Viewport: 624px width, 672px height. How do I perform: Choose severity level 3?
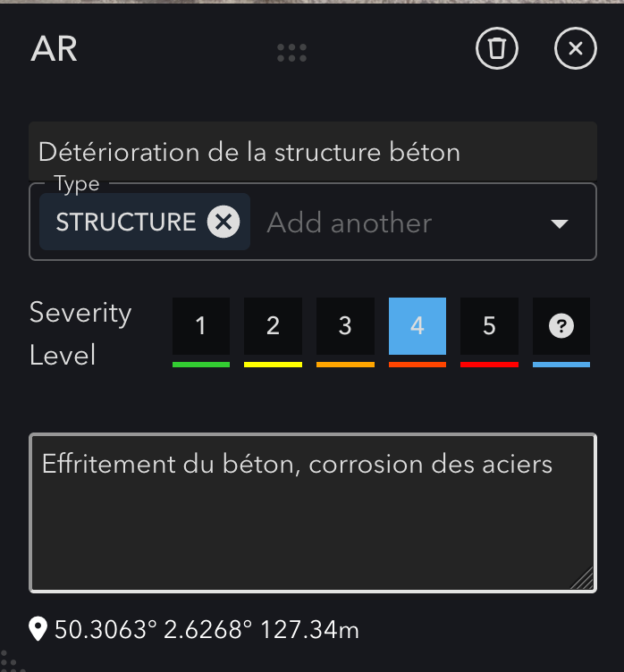point(345,326)
